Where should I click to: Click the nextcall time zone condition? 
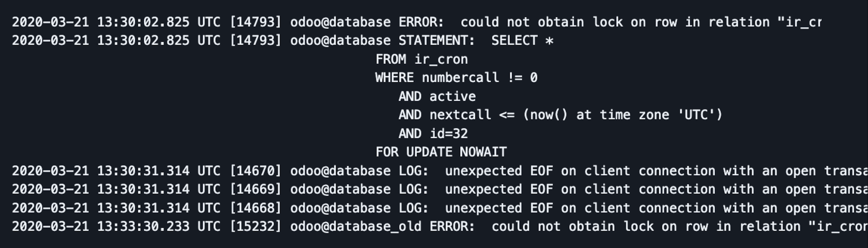[560, 115]
